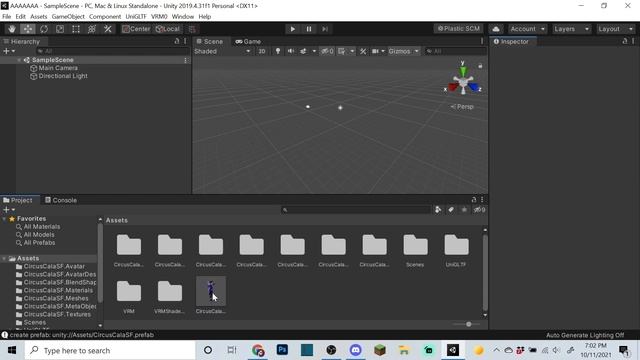Open Search by Type icon in Project
The image size is (640, 360).
(x=438, y=210)
